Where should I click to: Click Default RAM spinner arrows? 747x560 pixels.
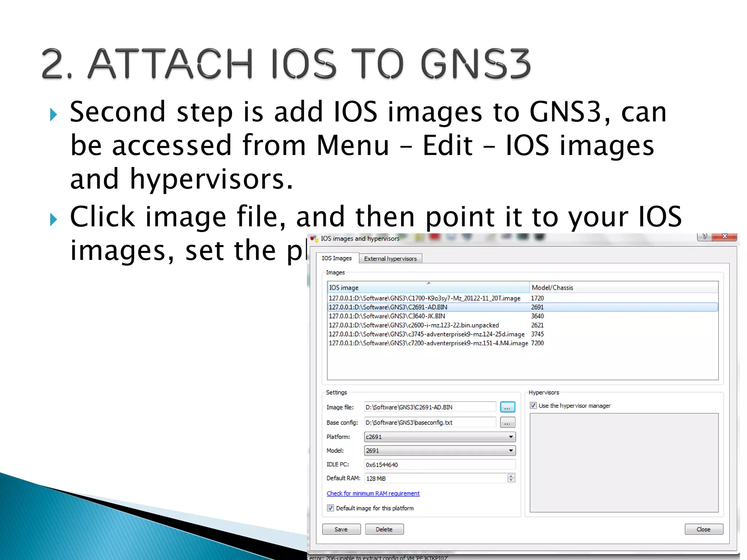pos(511,478)
